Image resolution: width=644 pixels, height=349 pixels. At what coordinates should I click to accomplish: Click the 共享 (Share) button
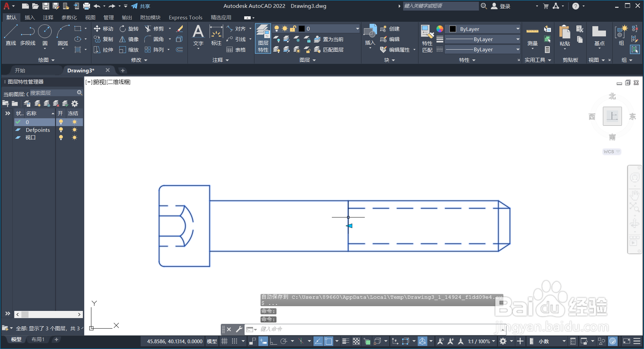click(141, 6)
